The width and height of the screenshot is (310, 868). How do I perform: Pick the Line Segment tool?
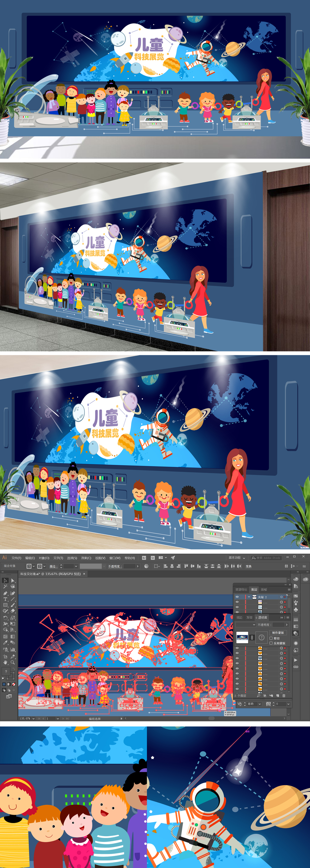point(13,599)
